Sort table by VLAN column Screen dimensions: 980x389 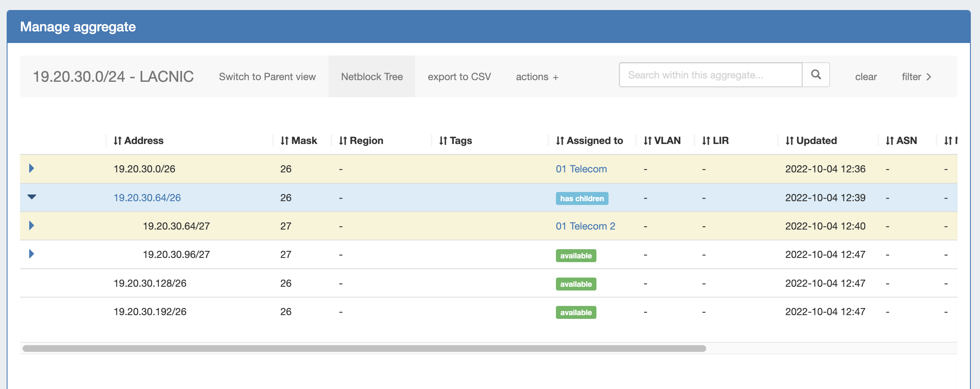click(x=662, y=141)
